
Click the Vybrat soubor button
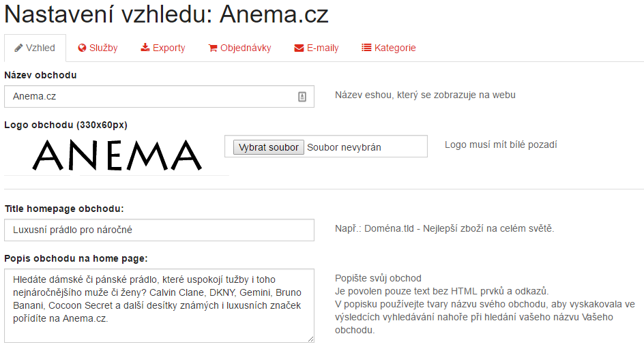pos(269,147)
